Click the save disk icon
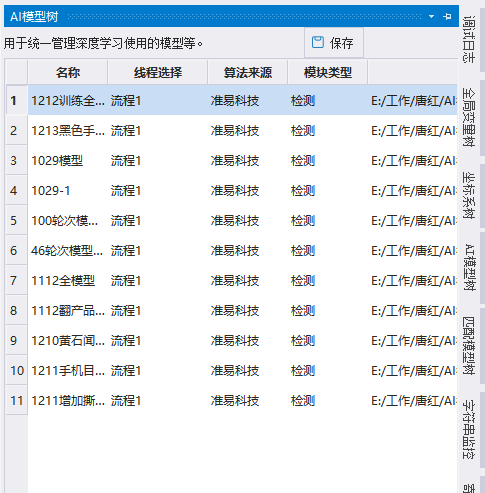Image resolution: width=485 pixels, height=493 pixels. click(317, 42)
